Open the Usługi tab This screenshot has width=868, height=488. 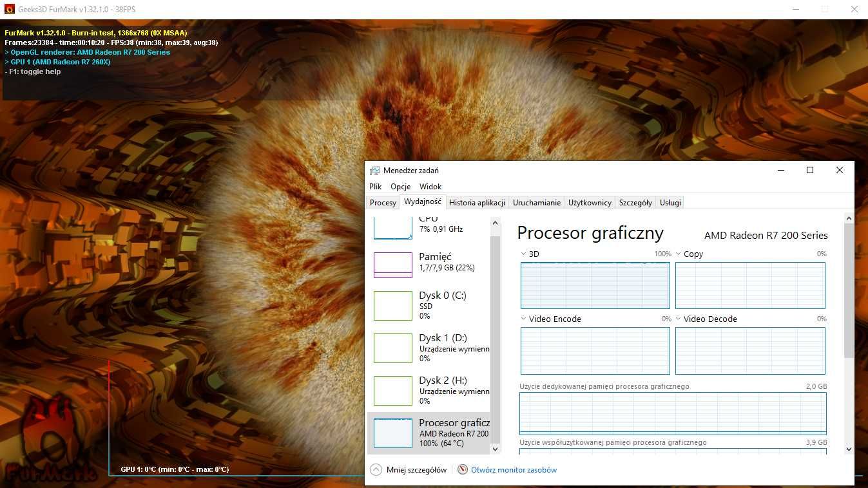pyautogui.click(x=670, y=203)
